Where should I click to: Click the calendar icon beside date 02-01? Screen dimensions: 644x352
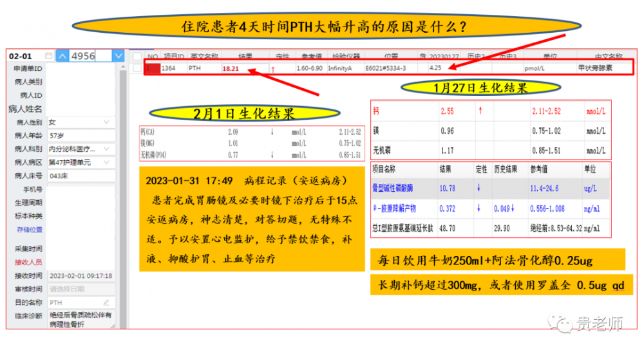(49, 56)
